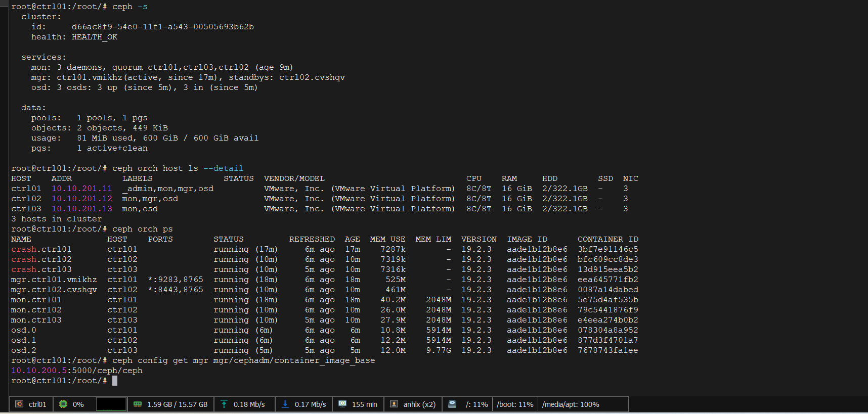The image size is (868, 414).
Task: Click the HEALTH_OK status text
Action: click(95, 37)
